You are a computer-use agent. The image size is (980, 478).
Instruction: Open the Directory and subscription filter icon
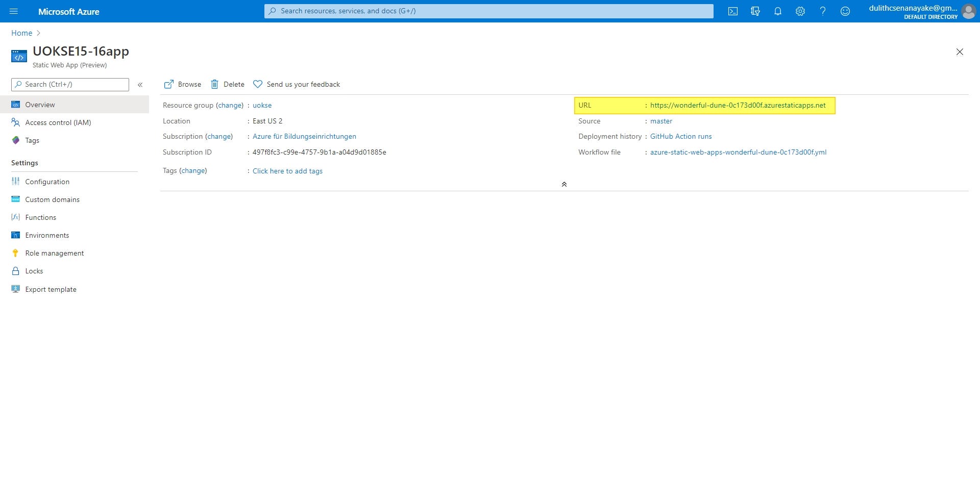coord(755,11)
